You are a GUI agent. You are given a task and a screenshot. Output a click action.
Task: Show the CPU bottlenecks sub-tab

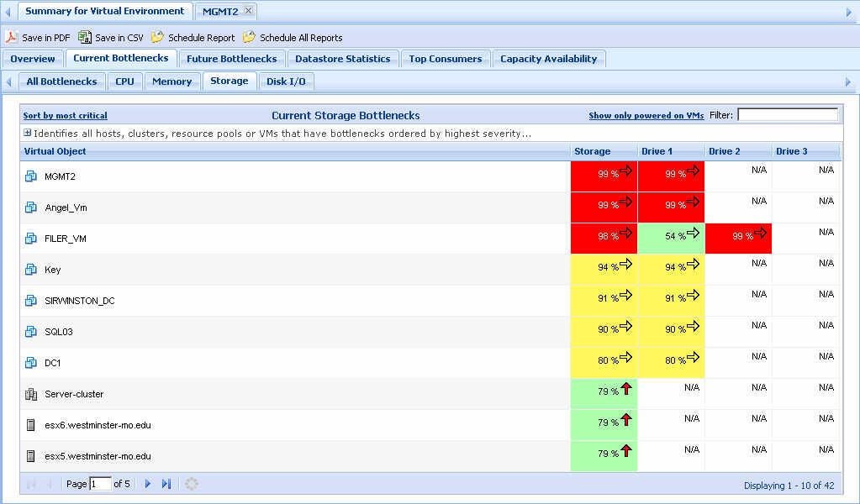click(x=124, y=81)
